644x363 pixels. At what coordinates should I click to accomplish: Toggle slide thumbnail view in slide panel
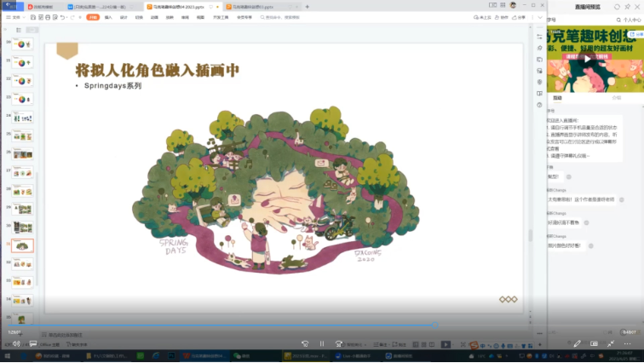click(x=32, y=30)
